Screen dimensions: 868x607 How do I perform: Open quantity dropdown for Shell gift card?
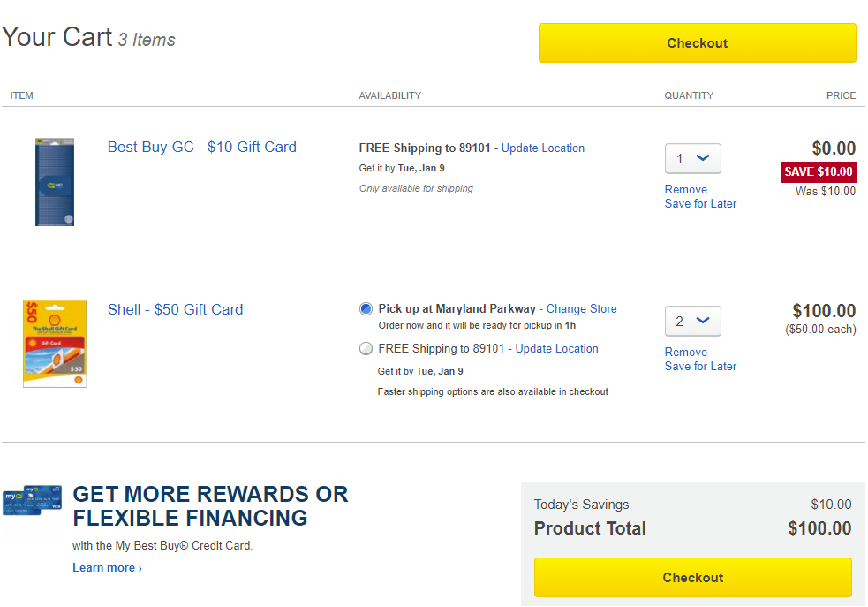[693, 322]
